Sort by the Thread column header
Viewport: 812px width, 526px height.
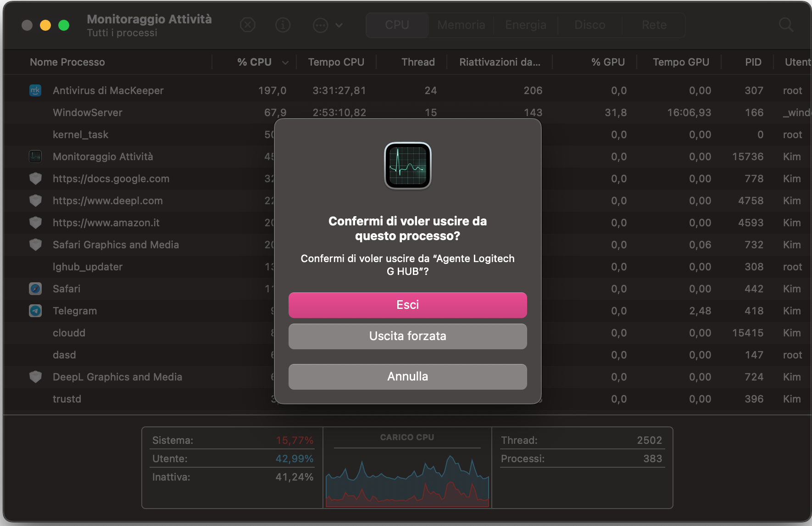418,62
